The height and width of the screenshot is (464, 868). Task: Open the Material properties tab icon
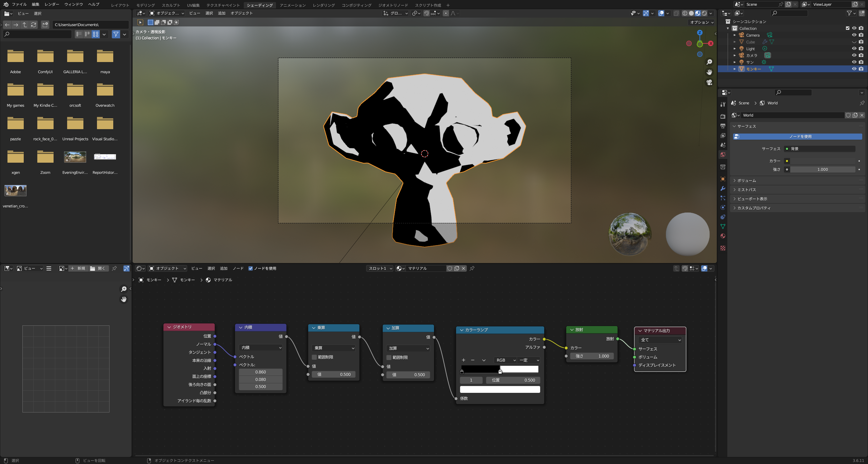723,236
